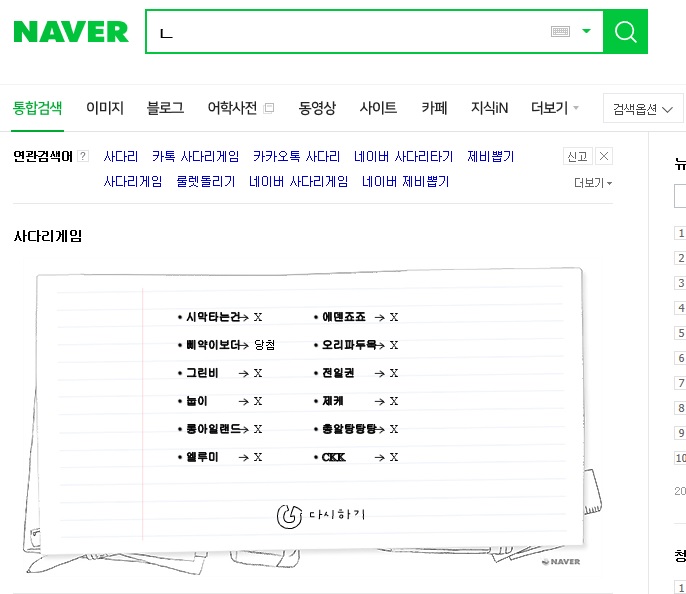Click result row 높이
This screenshot has height=594, width=686.
(x=220, y=401)
